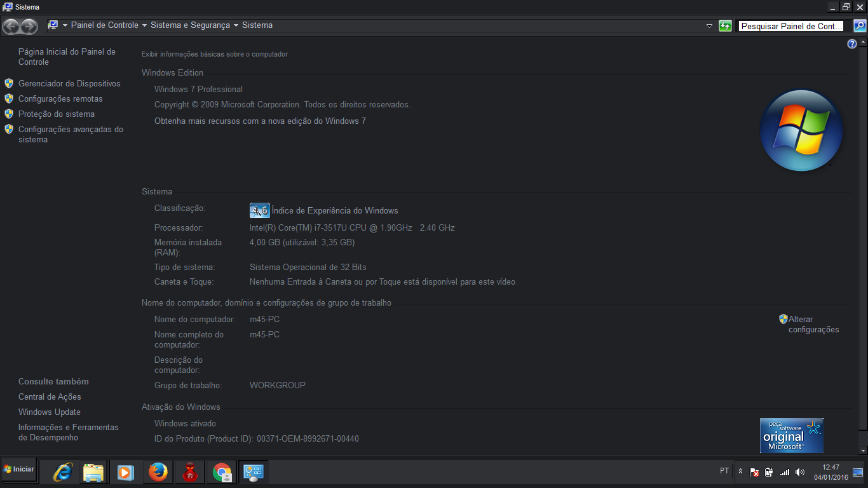The height and width of the screenshot is (488, 868).
Task: Refresh the page with the green refresh icon
Action: 725,26
